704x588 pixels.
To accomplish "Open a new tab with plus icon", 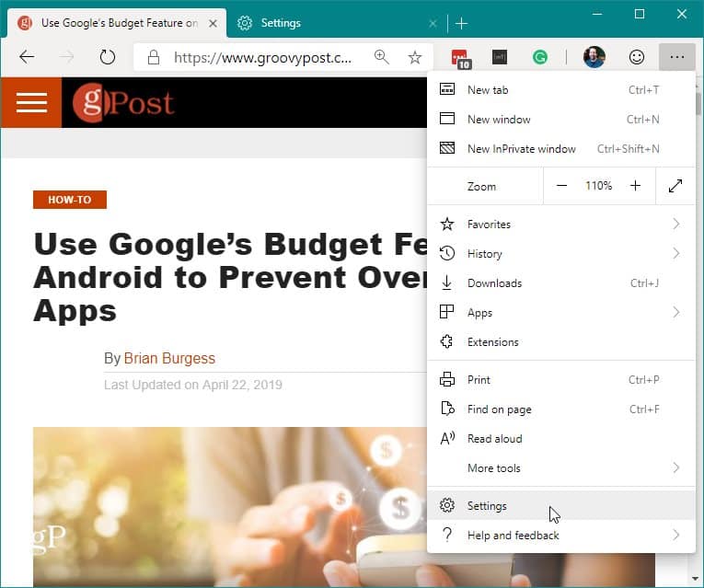I will pos(461,23).
